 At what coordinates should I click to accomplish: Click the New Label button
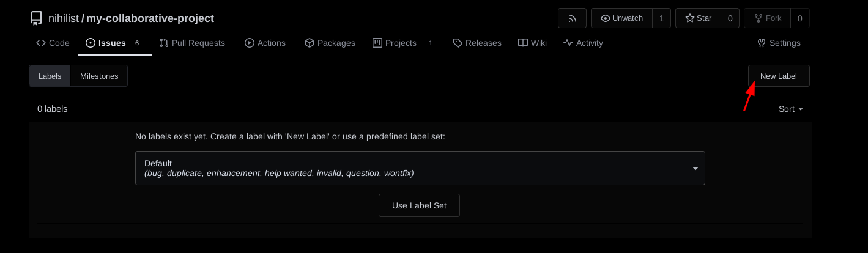[779, 76]
